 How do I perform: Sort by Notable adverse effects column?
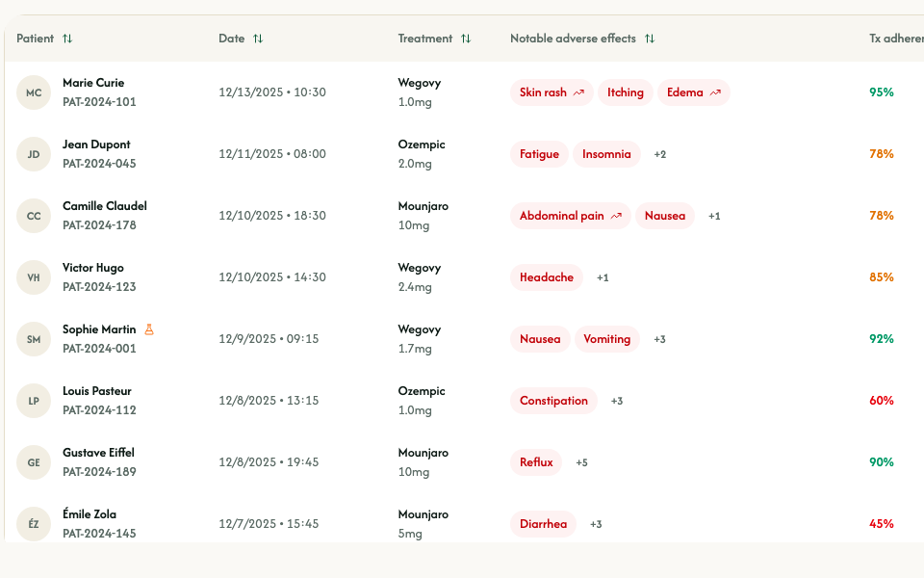[650, 39]
